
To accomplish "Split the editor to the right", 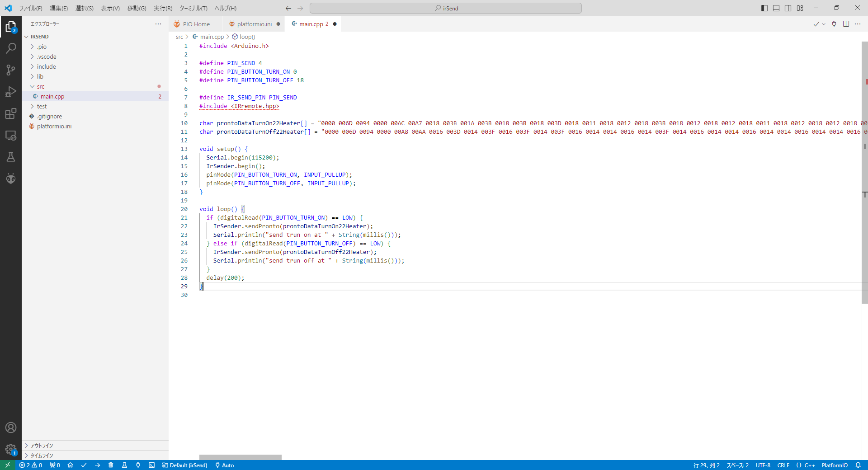I will click(846, 24).
